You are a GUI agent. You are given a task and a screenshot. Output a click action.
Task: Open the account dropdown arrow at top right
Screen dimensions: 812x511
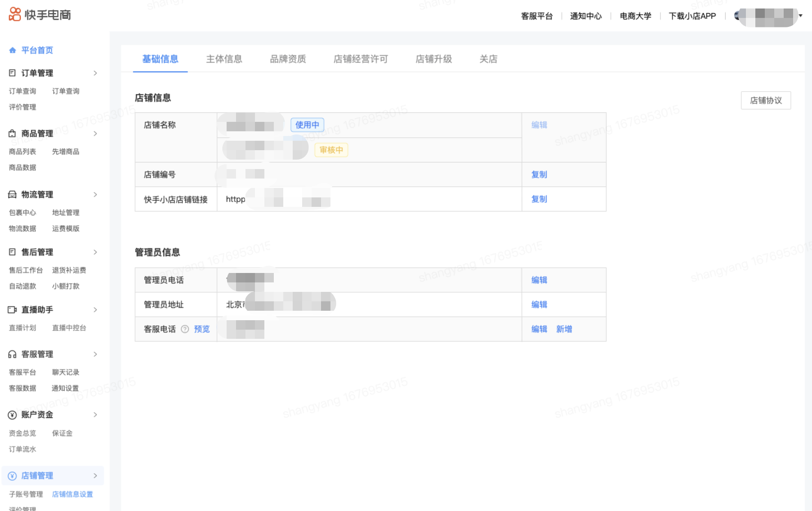pyautogui.click(x=801, y=16)
